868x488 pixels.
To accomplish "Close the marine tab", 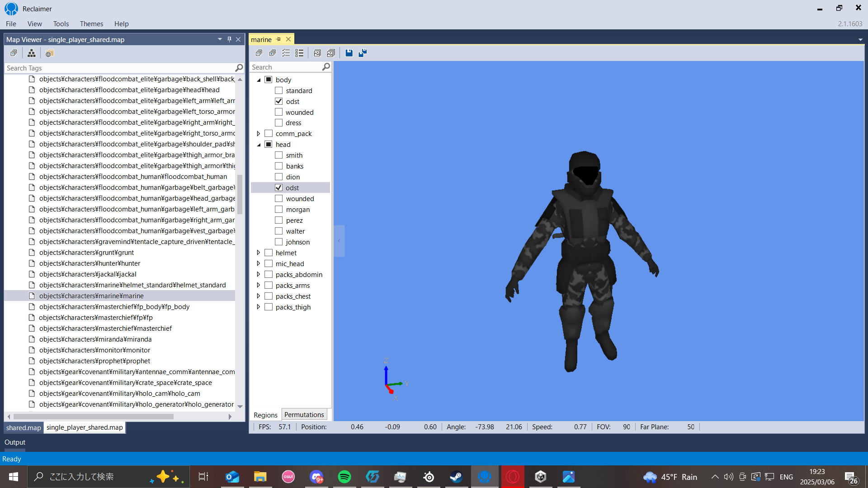I will (x=288, y=39).
